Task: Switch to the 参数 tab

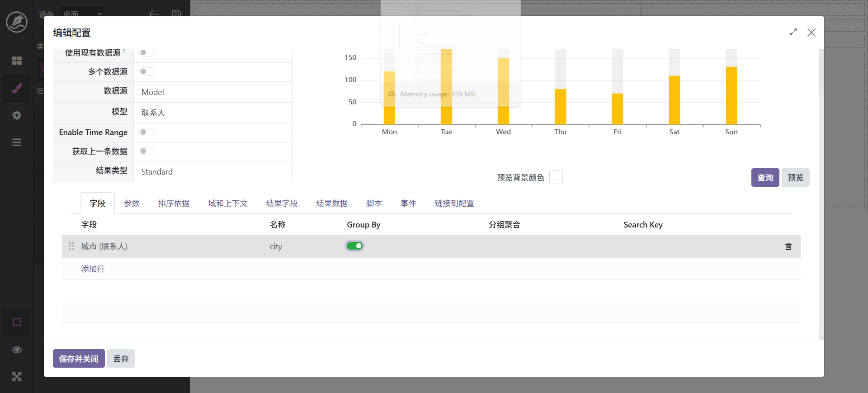Action: pos(132,204)
